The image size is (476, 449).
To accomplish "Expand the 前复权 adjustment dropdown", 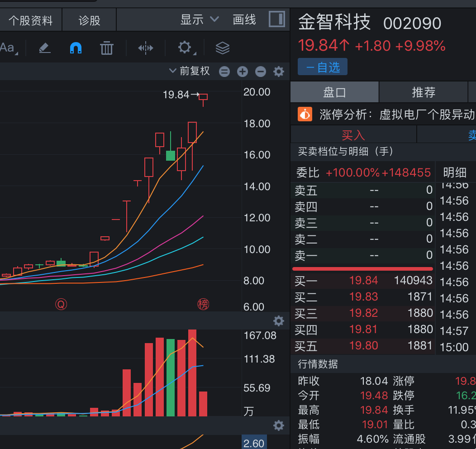I will (x=189, y=71).
